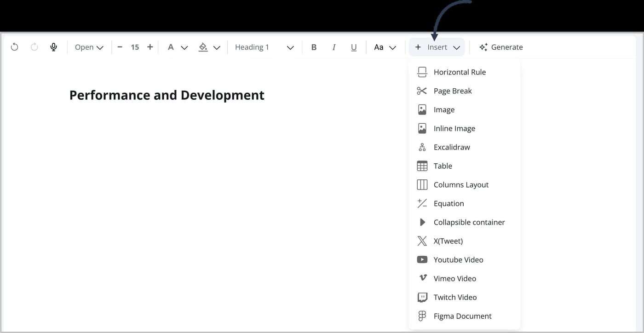Viewport: 644px width, 333px height.
Task: Click the Performance and Development heading
Action: (167, 95)
